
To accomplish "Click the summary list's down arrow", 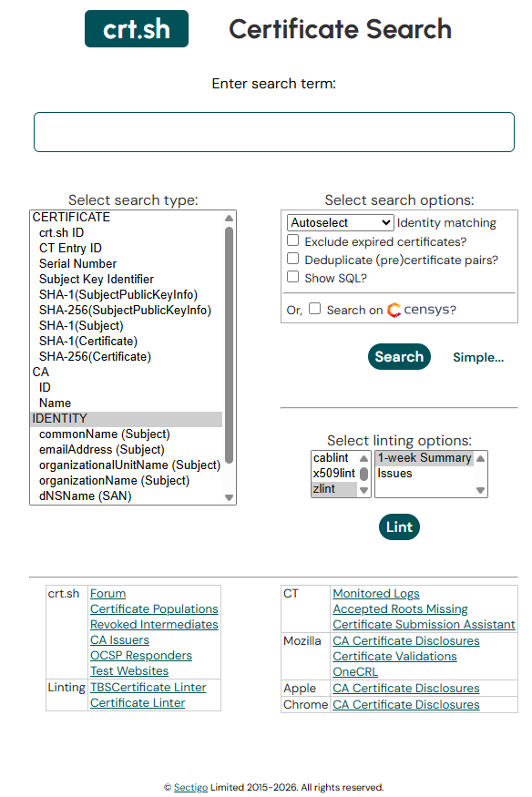I will (480, 490).
